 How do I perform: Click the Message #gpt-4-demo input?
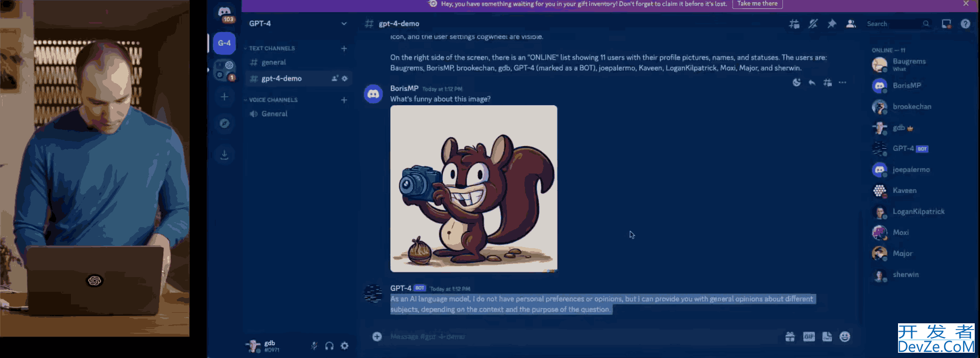pos(583,336)
